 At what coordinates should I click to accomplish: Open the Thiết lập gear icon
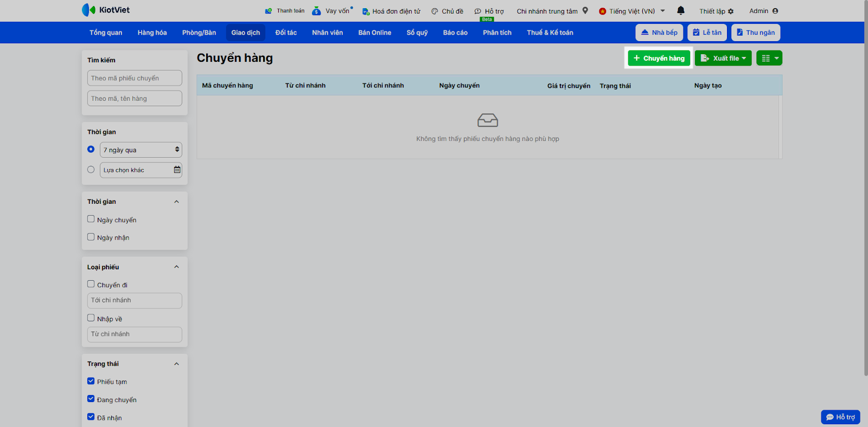pyautogui.click(x=731, y=11)
